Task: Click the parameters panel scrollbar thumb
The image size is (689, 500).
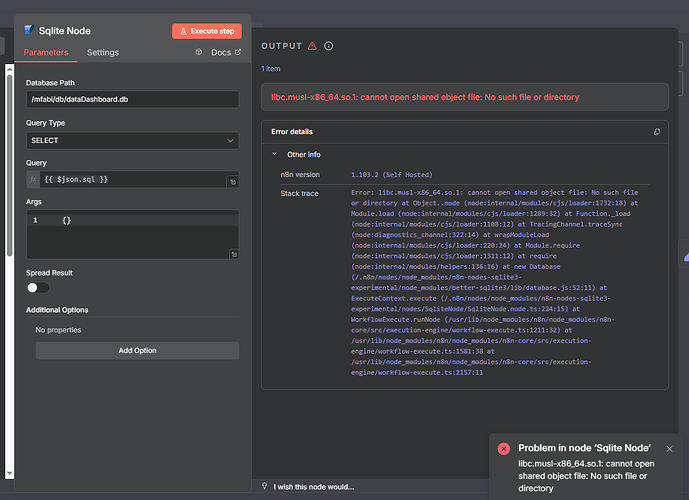Action: pos(9,165)
